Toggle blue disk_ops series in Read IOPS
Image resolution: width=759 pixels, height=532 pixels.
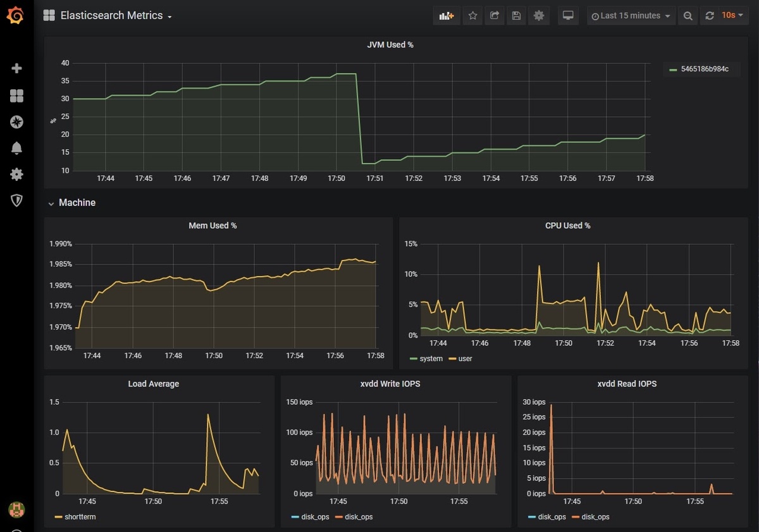pos(552,517)
